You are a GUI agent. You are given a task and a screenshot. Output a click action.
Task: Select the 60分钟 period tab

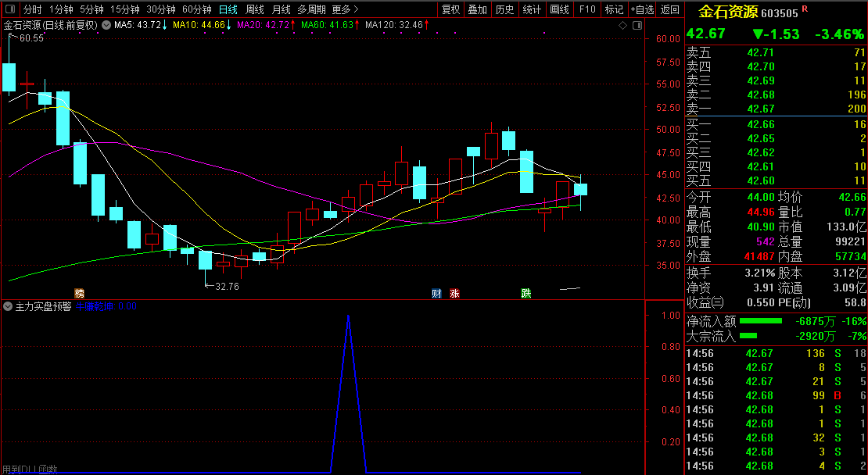click(196, 9)
